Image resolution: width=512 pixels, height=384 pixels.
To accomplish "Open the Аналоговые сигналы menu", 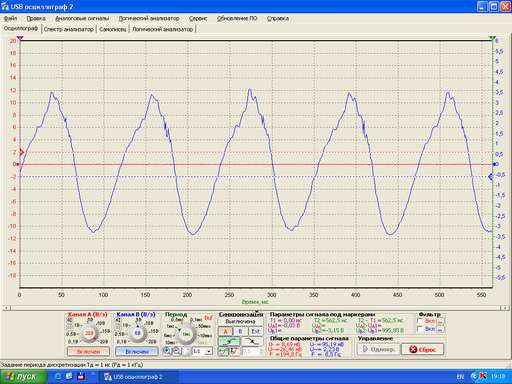I will [x=82, y=18].
